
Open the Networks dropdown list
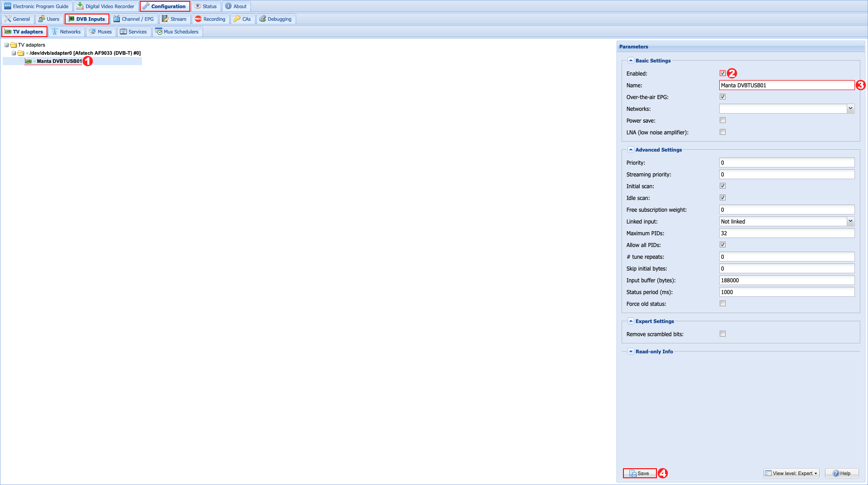850,109
